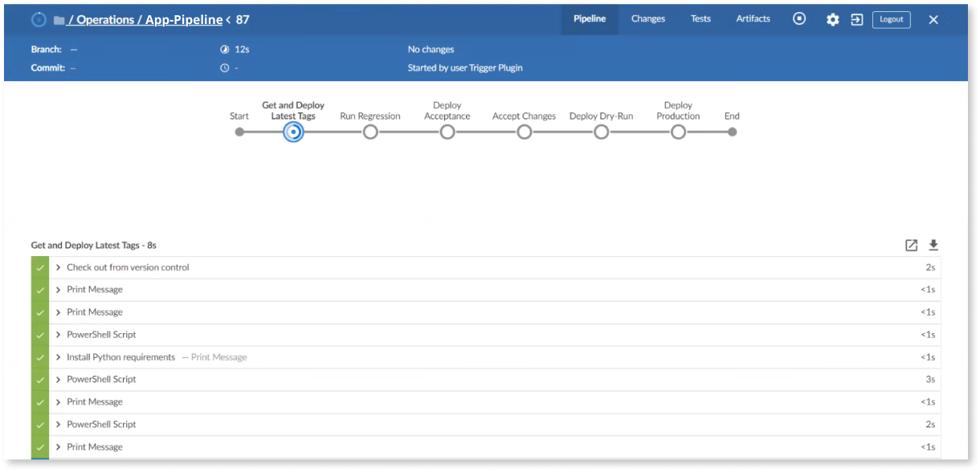980x472 pixels.
Task: Open the Tests tab
Action: (700, 19)
